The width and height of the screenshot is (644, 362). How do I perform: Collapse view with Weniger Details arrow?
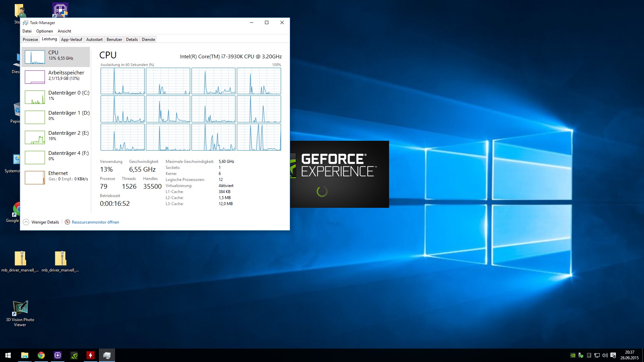tap(26, 222)
